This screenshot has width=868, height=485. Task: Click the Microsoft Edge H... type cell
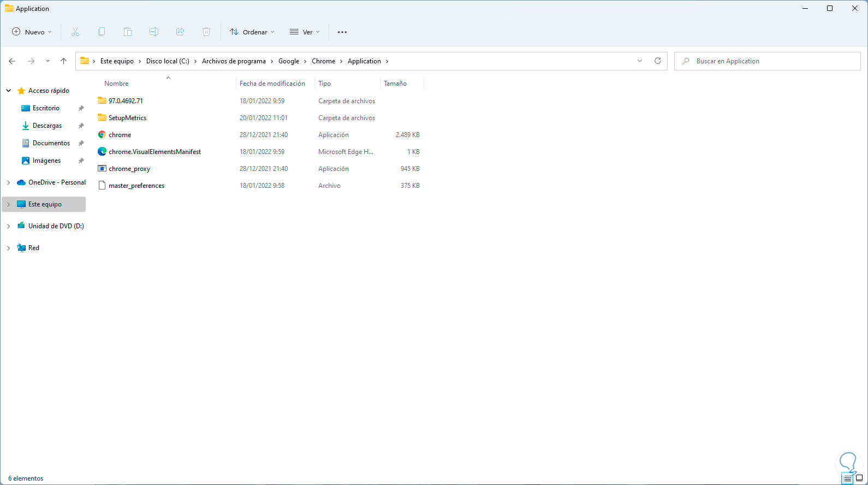346,152
